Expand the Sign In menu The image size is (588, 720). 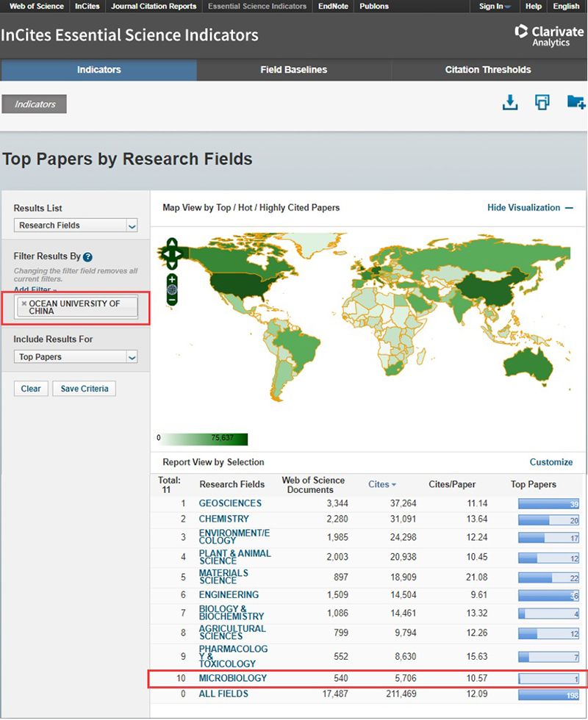pyautogui.click(x=495, y=7)
